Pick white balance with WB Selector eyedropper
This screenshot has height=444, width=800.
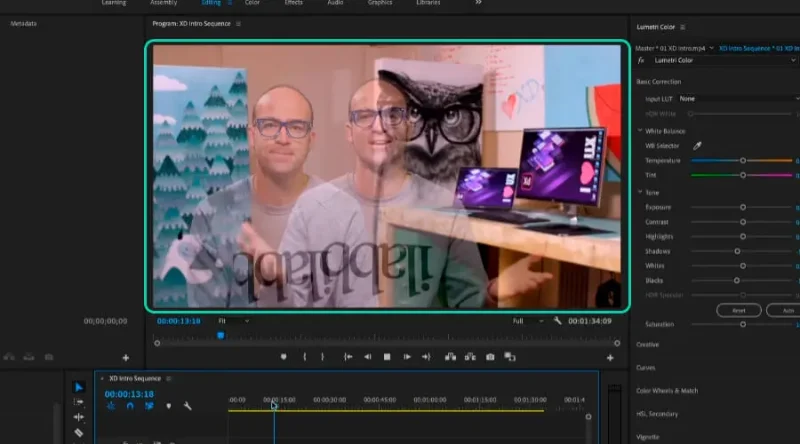tap(697, 146)
